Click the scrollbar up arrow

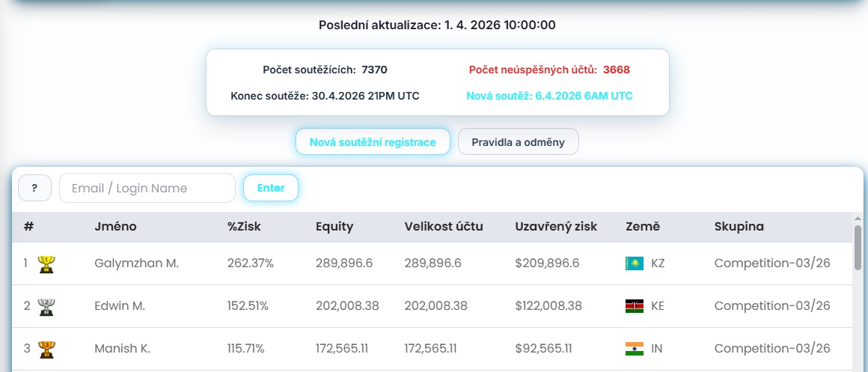858,219
